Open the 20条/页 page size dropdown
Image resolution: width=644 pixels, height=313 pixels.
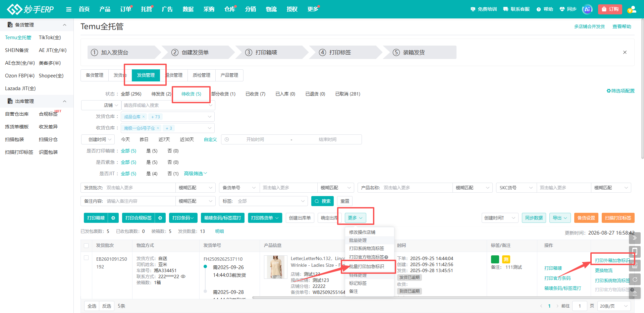(x=614, y=306)
